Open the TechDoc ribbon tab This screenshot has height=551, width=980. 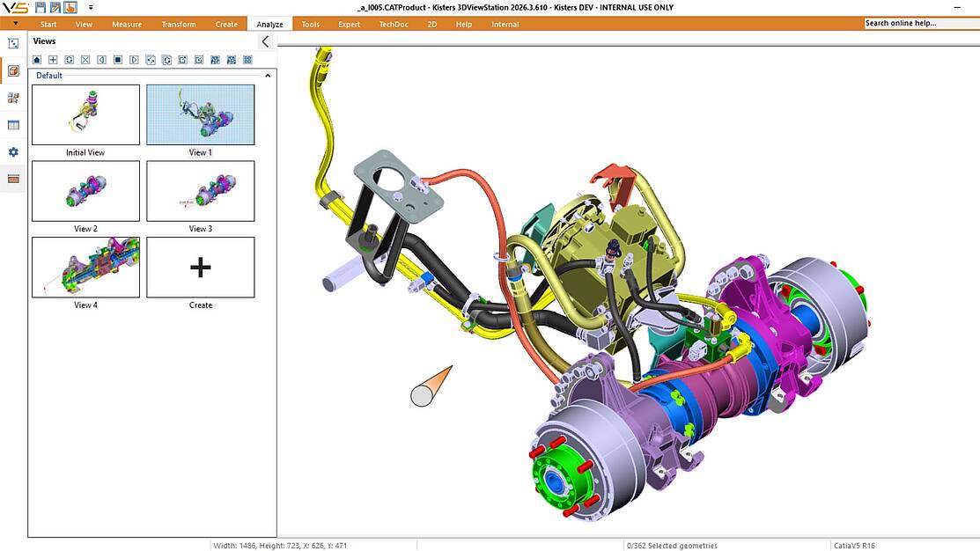pyautogui.click(x=394, y=25)
